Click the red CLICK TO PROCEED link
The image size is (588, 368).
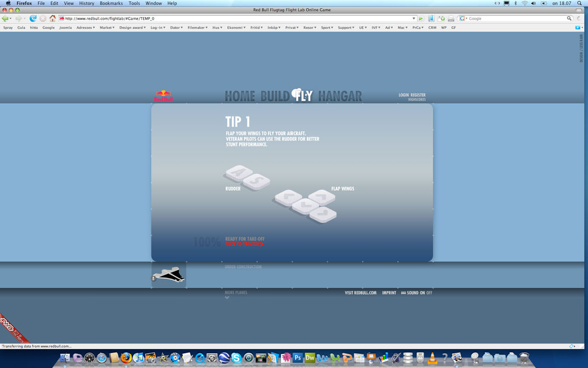244,244
